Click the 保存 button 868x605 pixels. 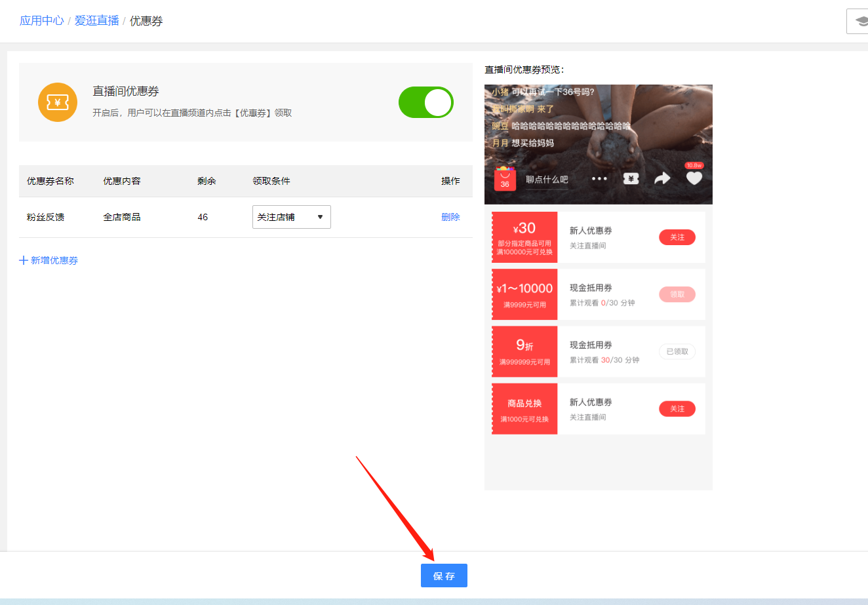point(444,576)
